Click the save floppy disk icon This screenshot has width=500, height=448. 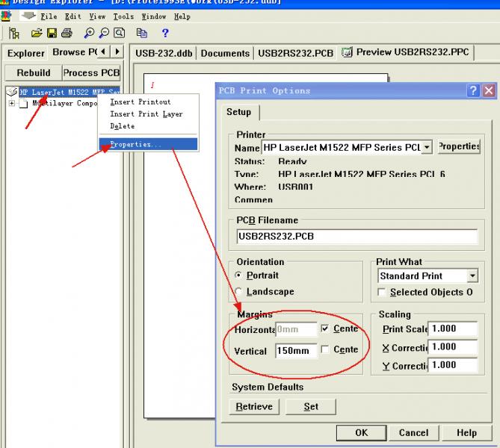coord(52,33)
